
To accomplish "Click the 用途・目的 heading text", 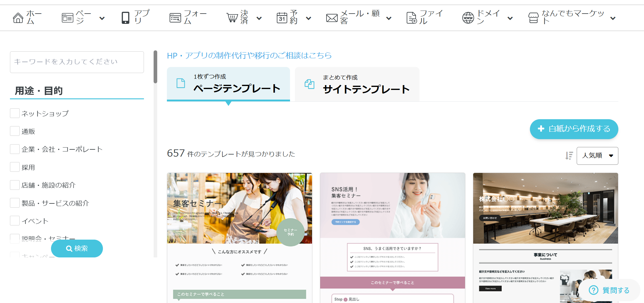I will 39,91.
